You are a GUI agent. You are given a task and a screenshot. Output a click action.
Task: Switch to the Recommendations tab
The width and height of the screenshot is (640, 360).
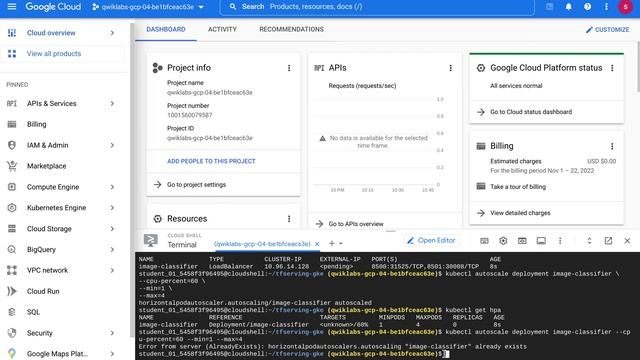[x=291, y=29]
